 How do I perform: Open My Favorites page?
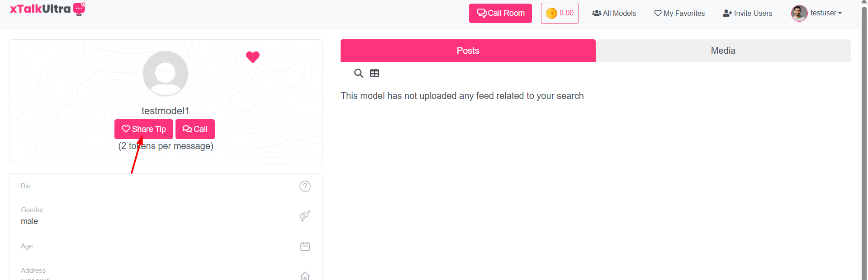coord(679,13)
